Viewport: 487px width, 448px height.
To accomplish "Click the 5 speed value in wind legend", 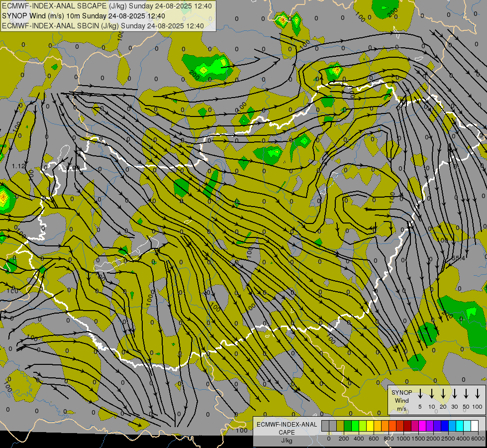I will pos(420,407).
